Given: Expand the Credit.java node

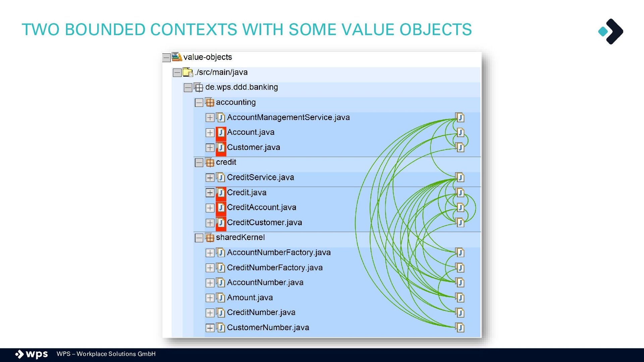Looking at the screenshot, I should [x=210, y=193].
